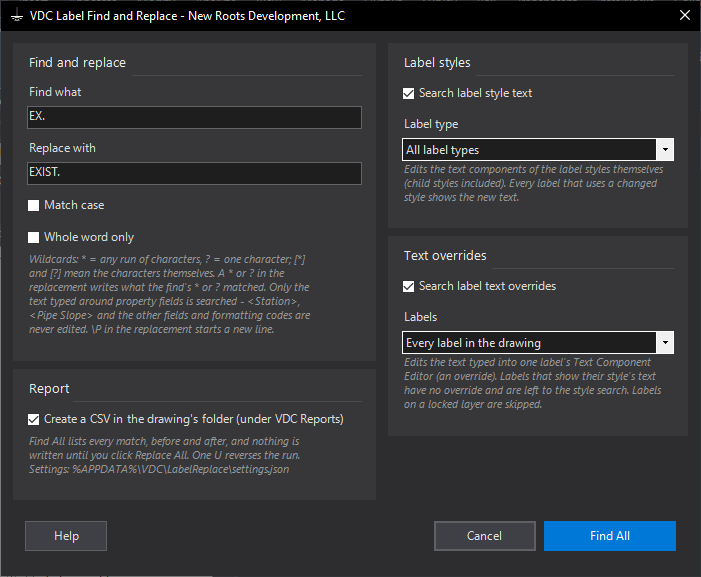Click the Replace with field label

click(62, 148)
